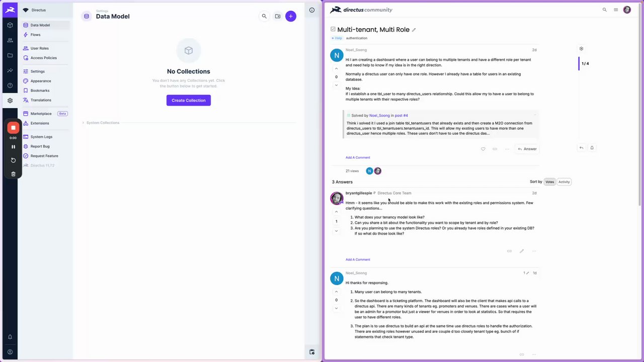Downvote Noel_Soong's 'Hi thanks for responding' answer
This screenshot has width=644, height=362.
(x=337, y=308)
